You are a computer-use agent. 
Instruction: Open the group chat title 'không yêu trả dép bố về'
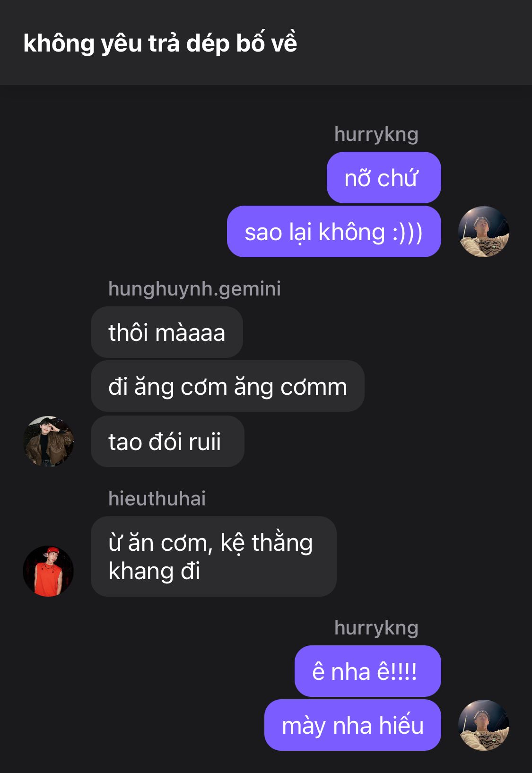[160, 43]
